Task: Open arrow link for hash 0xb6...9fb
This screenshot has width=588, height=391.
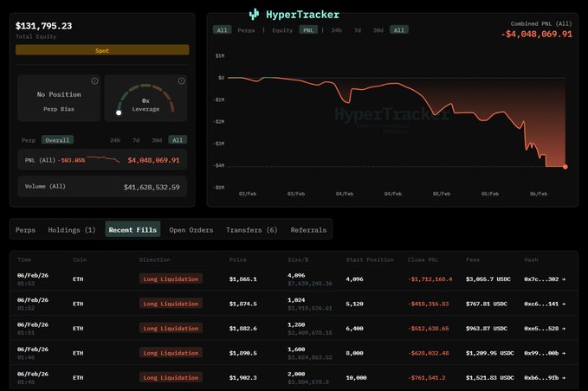Action: (x=564, y=378)
